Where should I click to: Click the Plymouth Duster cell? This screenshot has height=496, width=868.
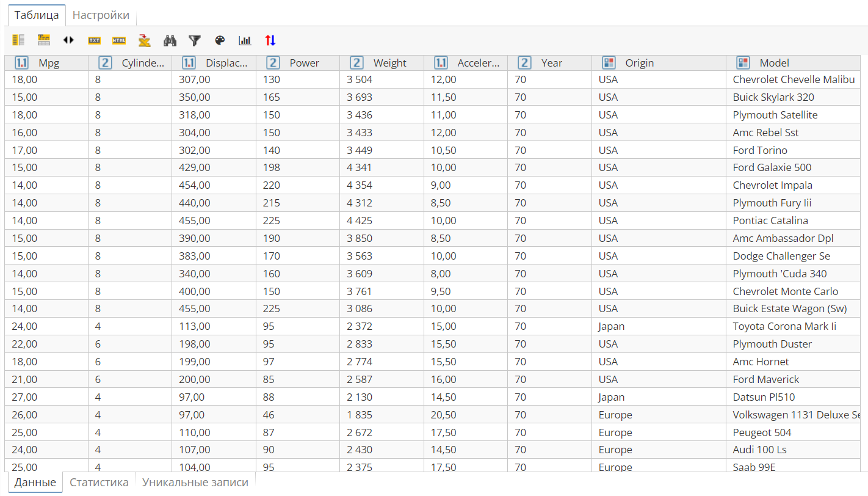point(794,344)
